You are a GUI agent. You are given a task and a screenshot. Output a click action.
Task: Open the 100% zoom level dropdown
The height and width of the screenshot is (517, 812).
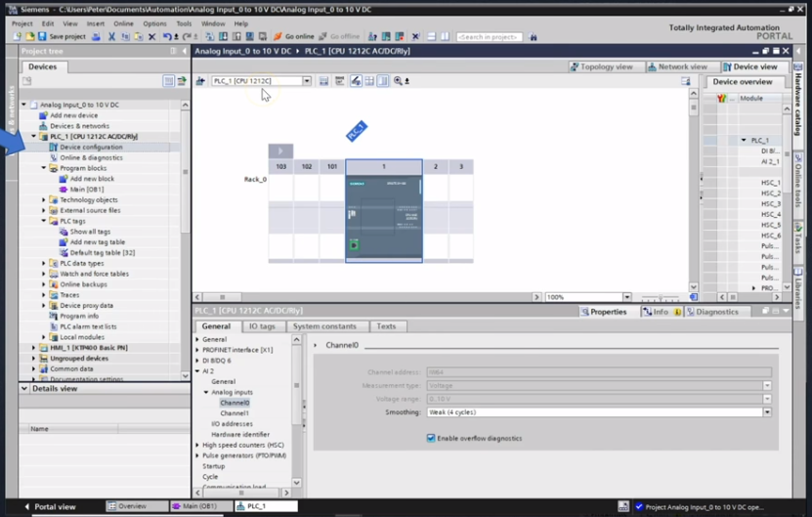(x=627, y=297)
